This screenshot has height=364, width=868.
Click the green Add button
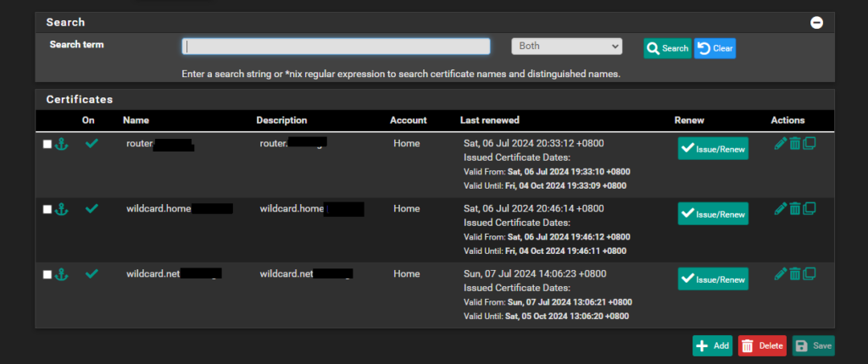[712, 345]
